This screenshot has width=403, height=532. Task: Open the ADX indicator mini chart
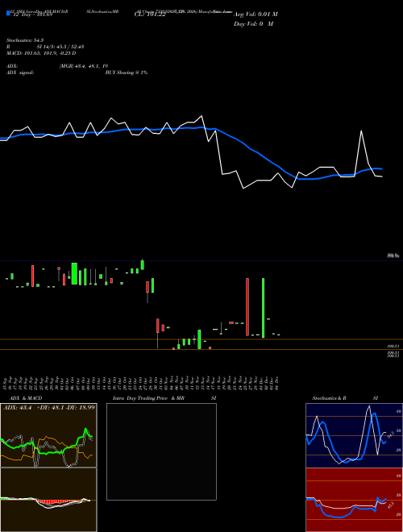pos(48,435)
